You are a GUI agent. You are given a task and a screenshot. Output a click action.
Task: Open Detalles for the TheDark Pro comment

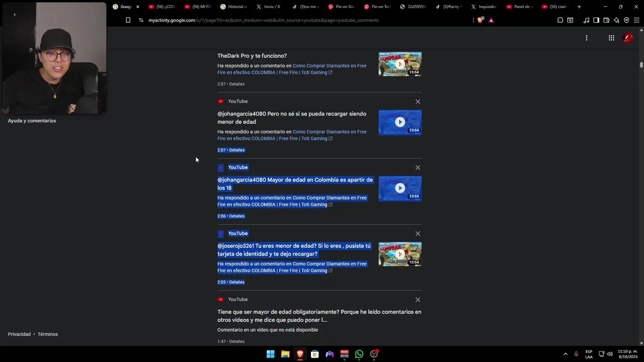click(x=236, y=84)
